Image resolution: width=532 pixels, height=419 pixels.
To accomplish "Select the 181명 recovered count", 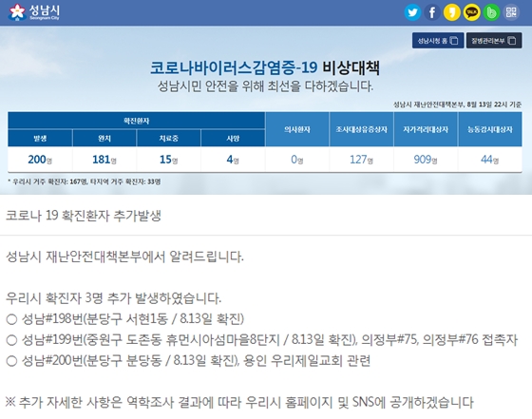I will [104, 159].
